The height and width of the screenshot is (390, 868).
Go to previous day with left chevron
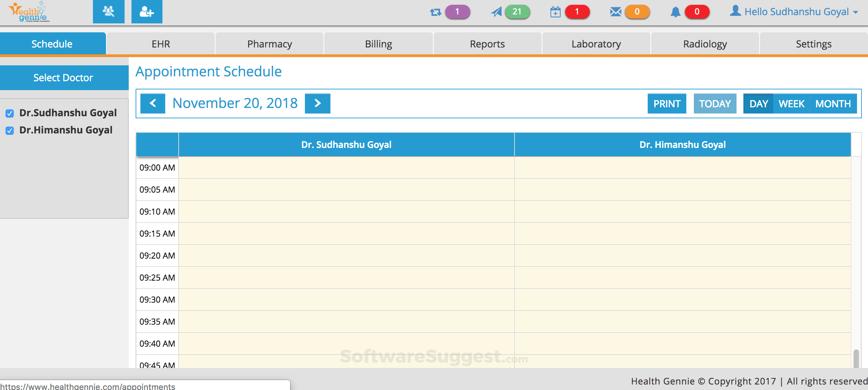pos(153,103)
